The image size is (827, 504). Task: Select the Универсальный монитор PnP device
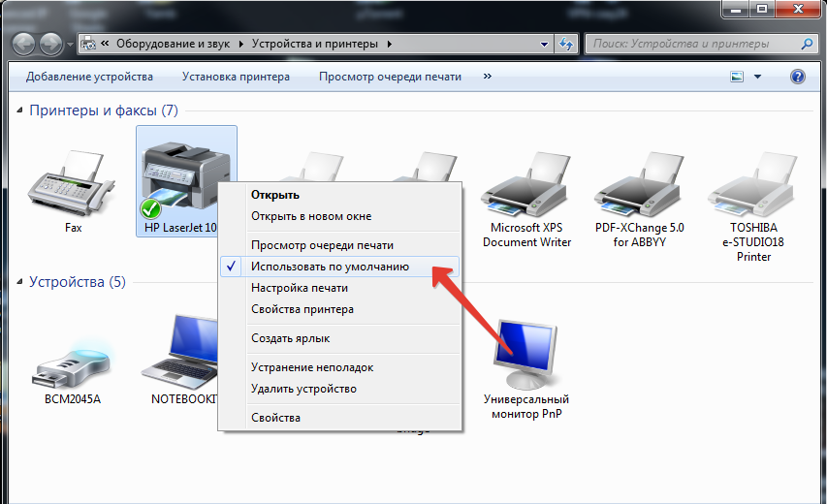[525, 355]
